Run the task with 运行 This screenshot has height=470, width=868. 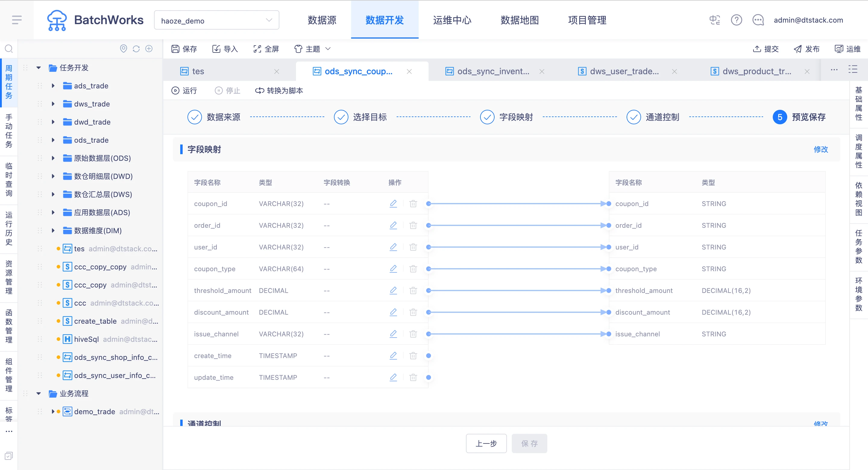pyautogui.click(x=184, y=91)
